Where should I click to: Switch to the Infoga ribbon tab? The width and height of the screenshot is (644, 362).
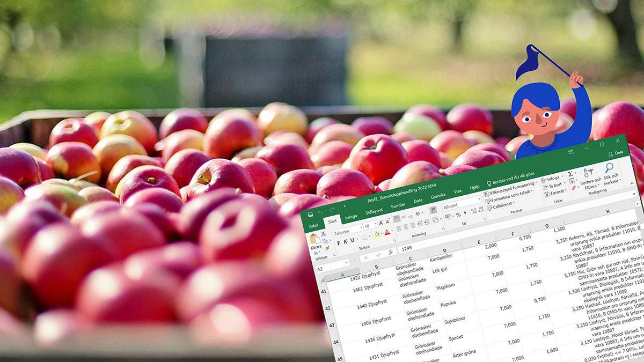coord(351,216)
